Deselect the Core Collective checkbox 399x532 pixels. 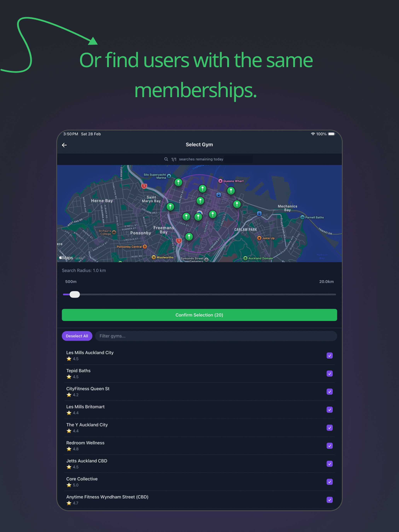(329, 482)
